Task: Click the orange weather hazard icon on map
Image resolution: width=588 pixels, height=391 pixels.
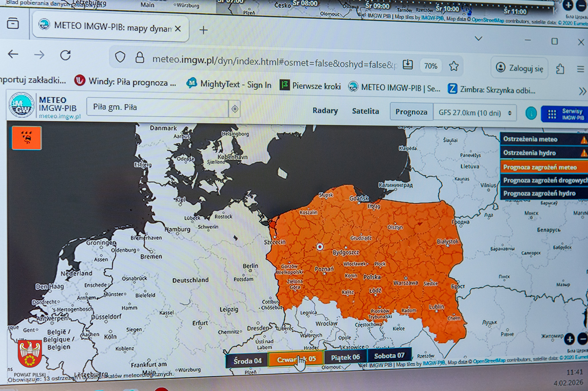Action: point(27,138)
